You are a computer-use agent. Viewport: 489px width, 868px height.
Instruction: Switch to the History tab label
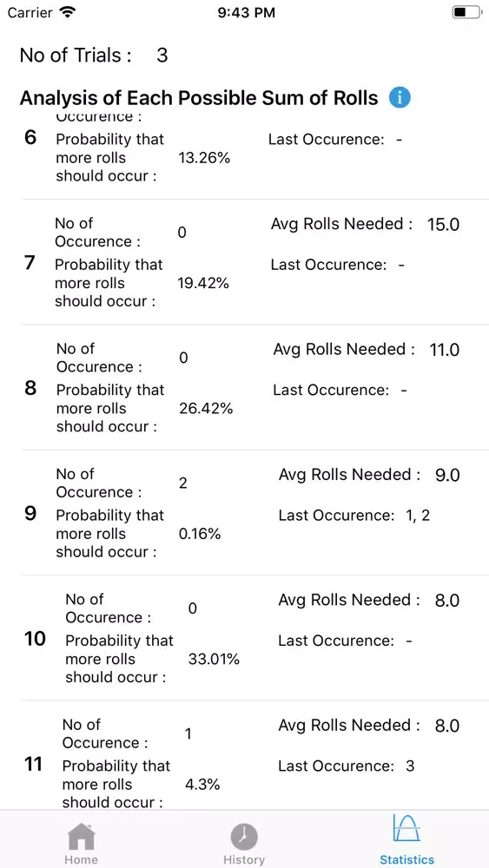[244, 859]
